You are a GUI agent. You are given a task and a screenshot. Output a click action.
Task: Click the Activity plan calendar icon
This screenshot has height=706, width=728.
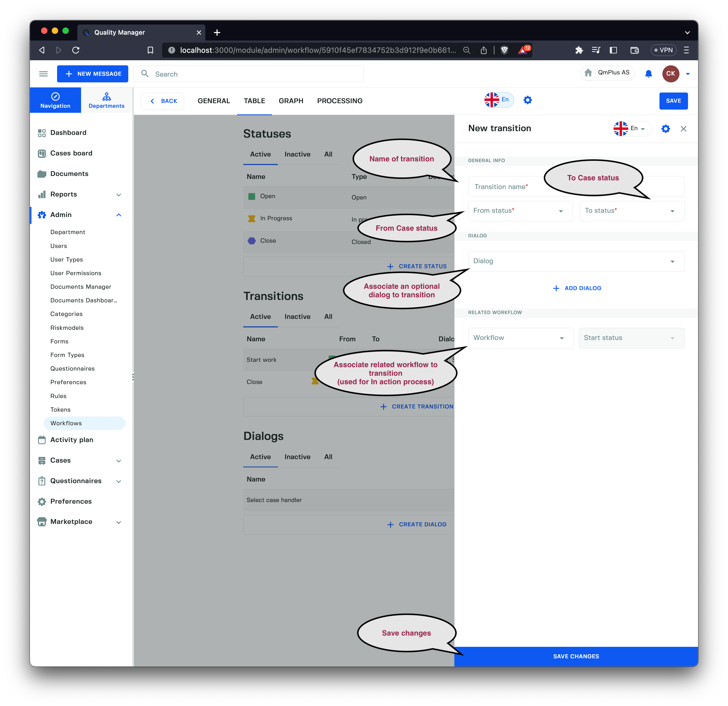click(x=42, y=440)
